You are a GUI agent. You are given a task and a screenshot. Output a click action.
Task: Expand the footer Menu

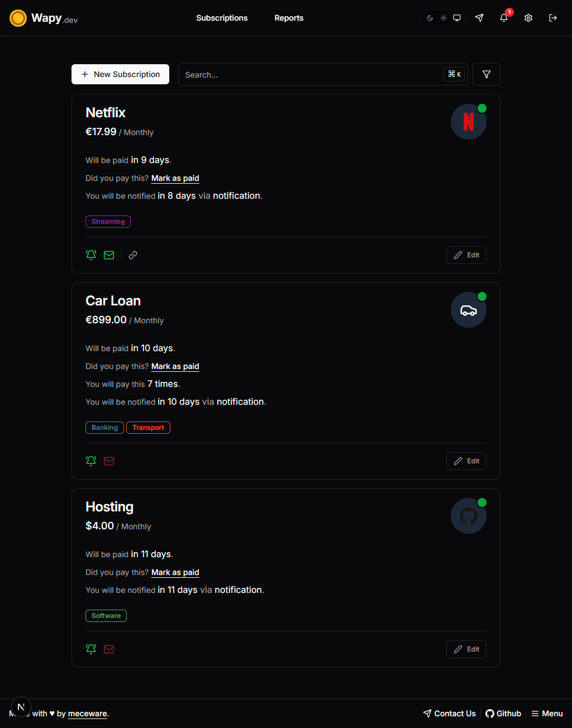(547, 713)
